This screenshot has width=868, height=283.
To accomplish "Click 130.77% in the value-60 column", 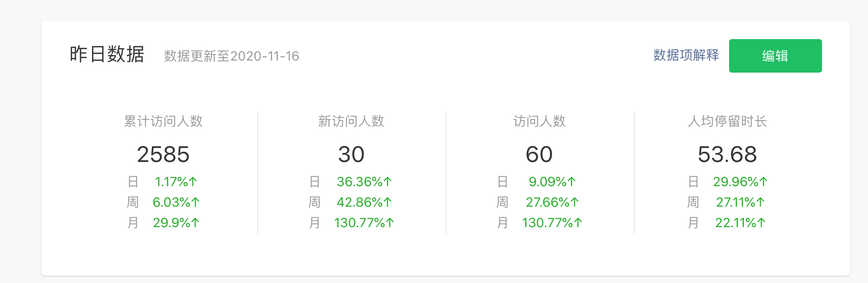I will tap(552, 223).
